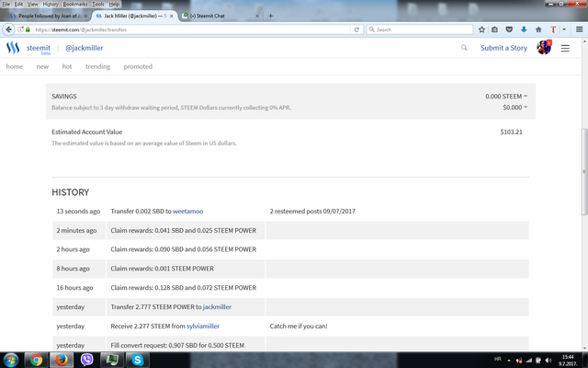Open the jackmiller link in transfer history
Viewport: 588px width, 368px height.
tap(217, 307)
